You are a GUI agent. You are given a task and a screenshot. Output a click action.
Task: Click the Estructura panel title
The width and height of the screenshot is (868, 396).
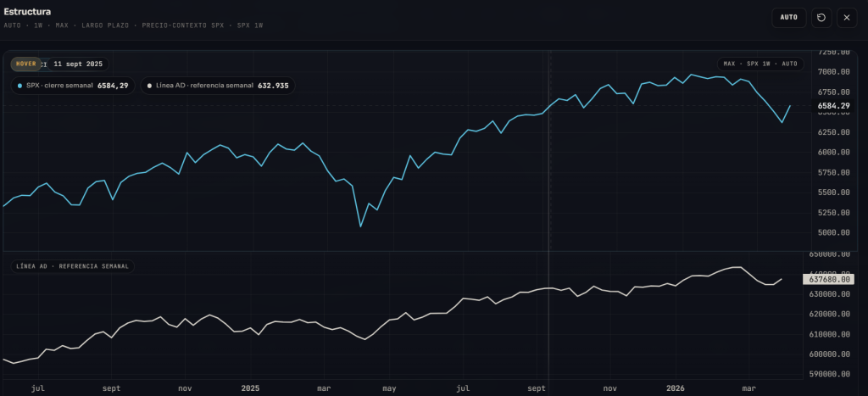[x=27, y=12]
